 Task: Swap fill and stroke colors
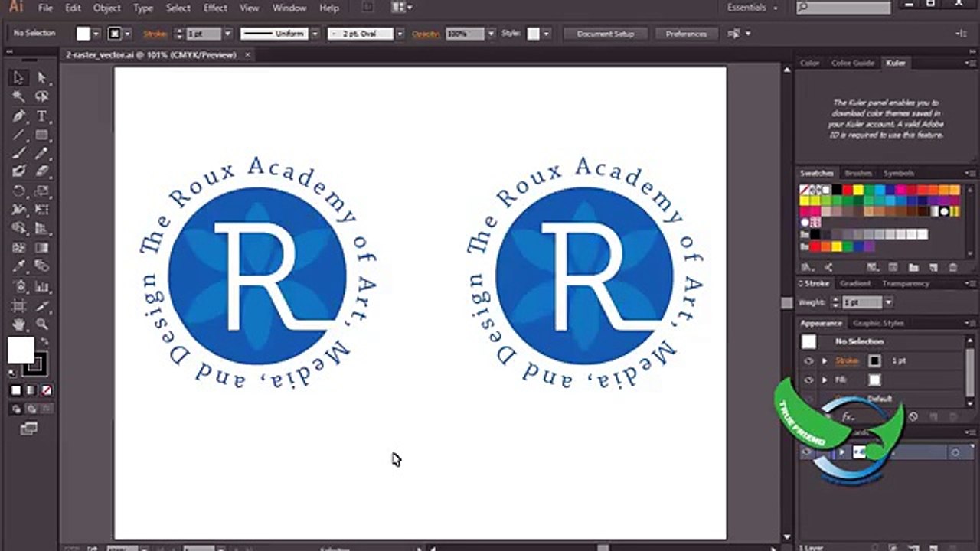coord(44,342)
